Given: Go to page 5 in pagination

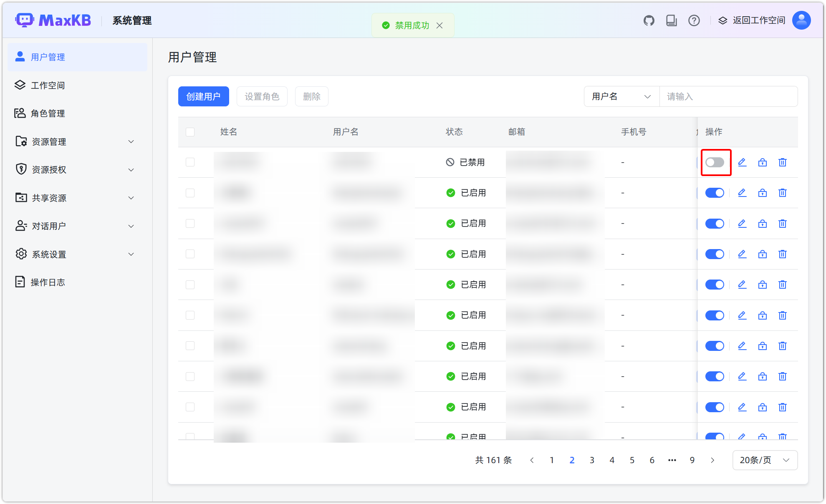Looking at the screenshot, I should point(632,460).
